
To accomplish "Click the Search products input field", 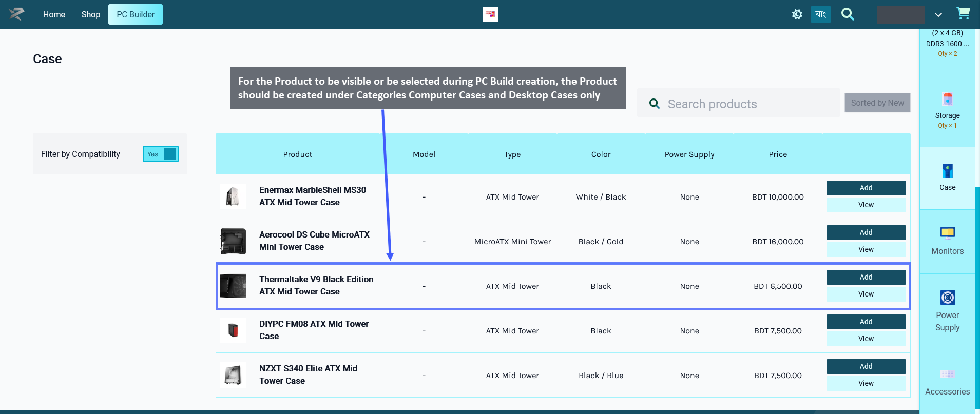I will click(739, 103).
